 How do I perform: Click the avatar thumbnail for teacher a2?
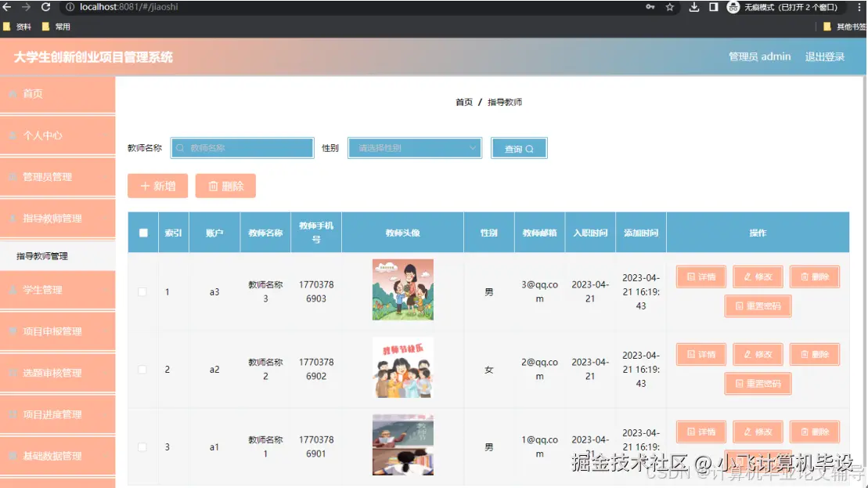tap(402, 367)
